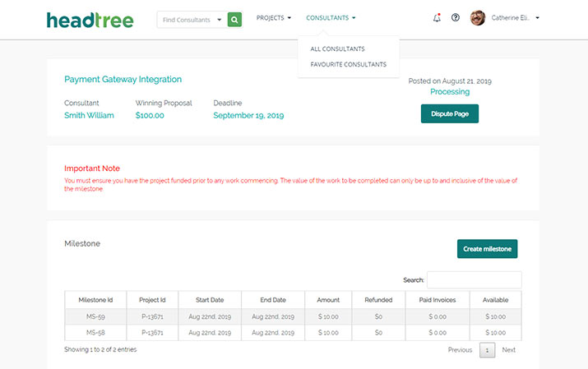Viewport: 588px width, 369px height.
Task: Click the September 19, 2019 deadline
Action: [248, 115]
